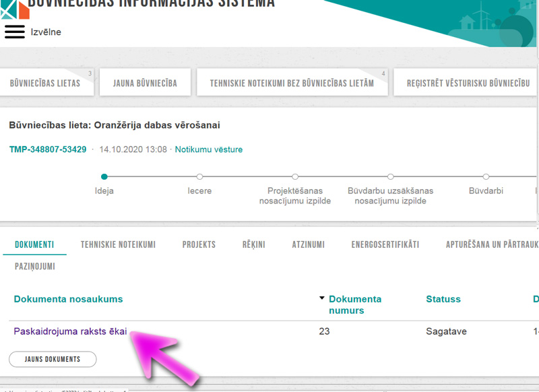
Task: Sort by Dokumenta nosaukums column header
Action: tap(68, 299)
